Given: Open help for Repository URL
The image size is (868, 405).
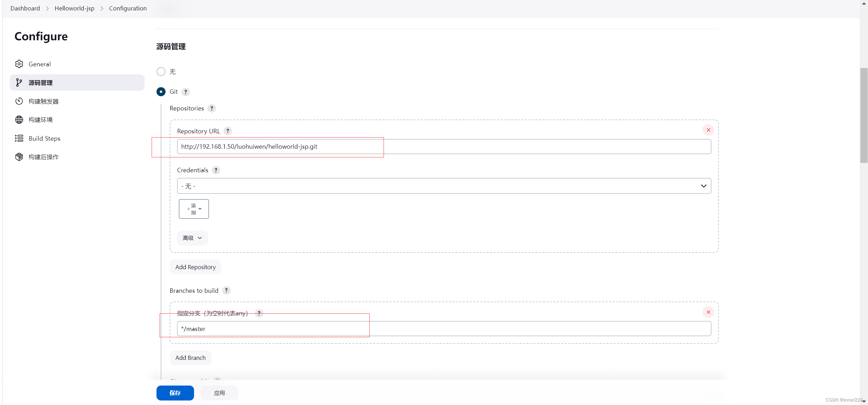Looking at the screenshot, I should [x=228, y=131].
